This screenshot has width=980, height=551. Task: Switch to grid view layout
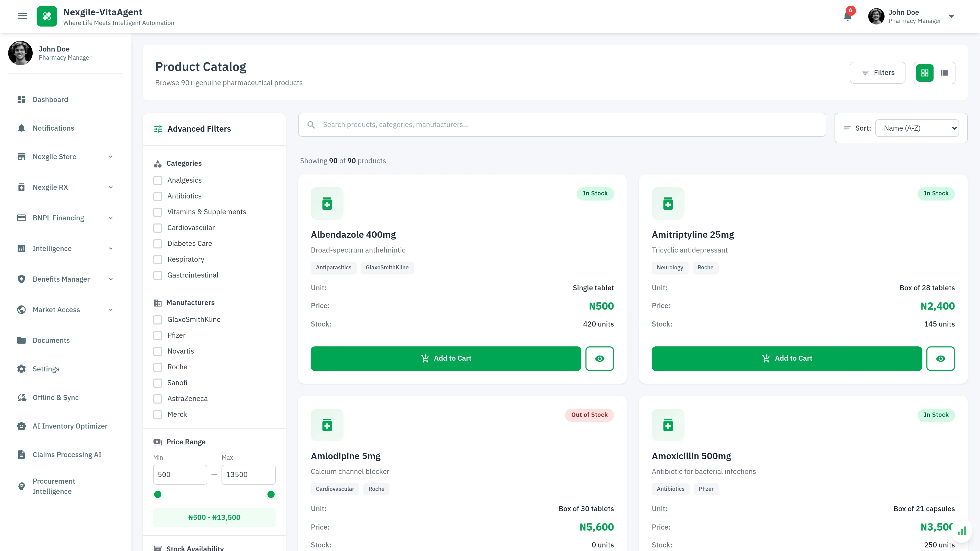(925, 73)
